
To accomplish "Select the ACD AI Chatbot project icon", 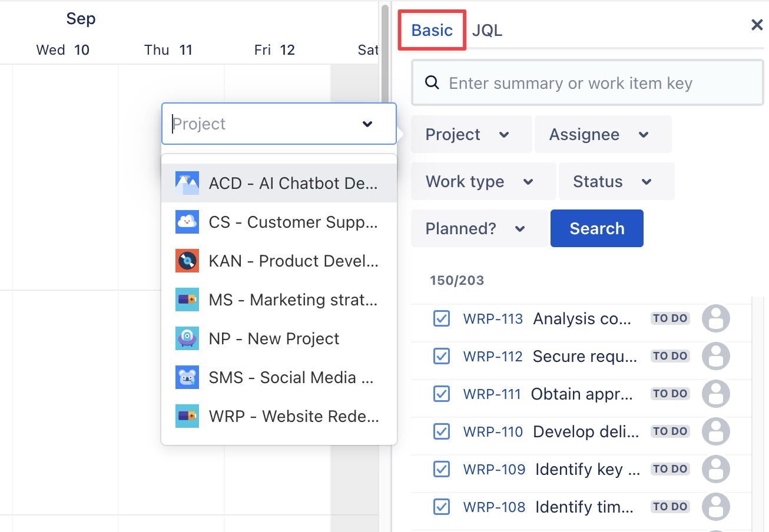I will click(x=187, y=184).
